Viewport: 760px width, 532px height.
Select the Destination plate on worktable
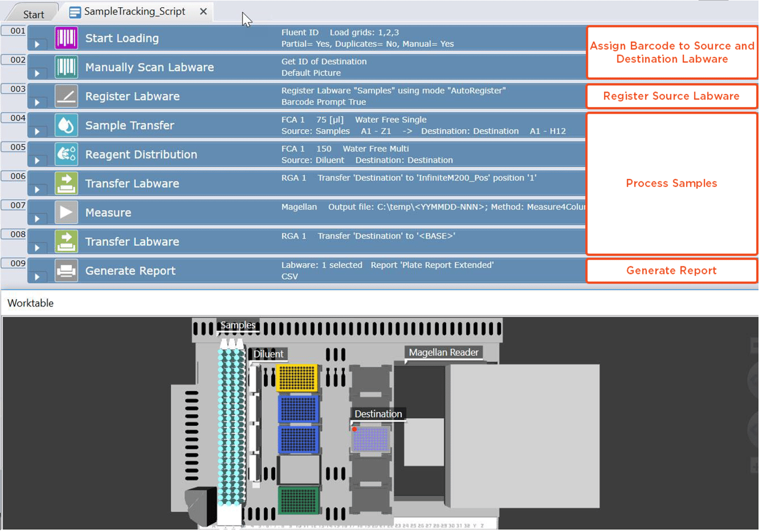pos(371,439)
